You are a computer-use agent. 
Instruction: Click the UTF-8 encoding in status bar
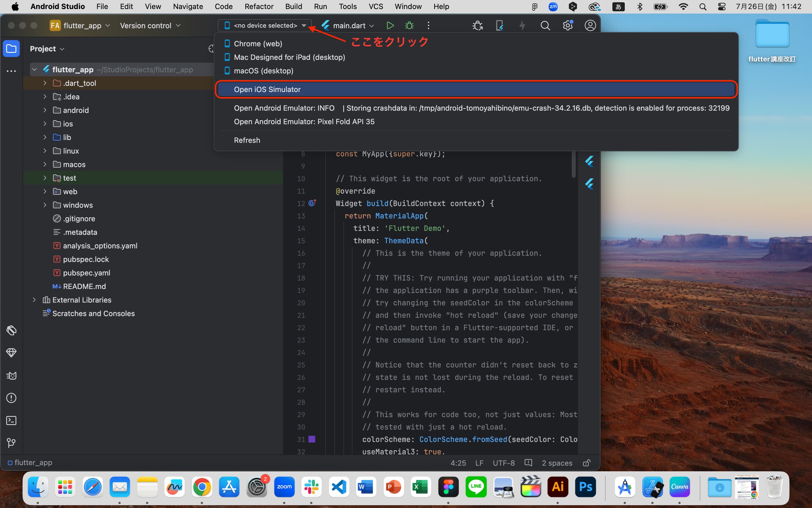click(504, 463)
